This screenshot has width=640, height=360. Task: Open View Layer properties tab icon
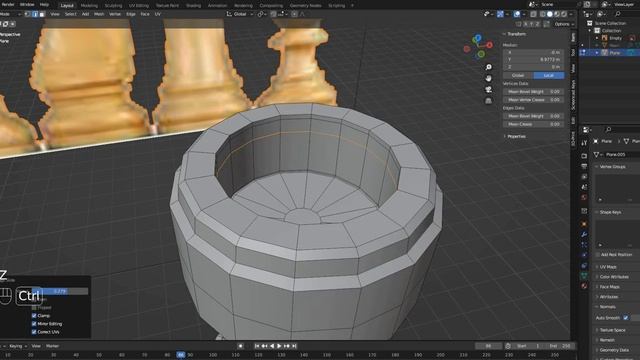click(584, 177)
